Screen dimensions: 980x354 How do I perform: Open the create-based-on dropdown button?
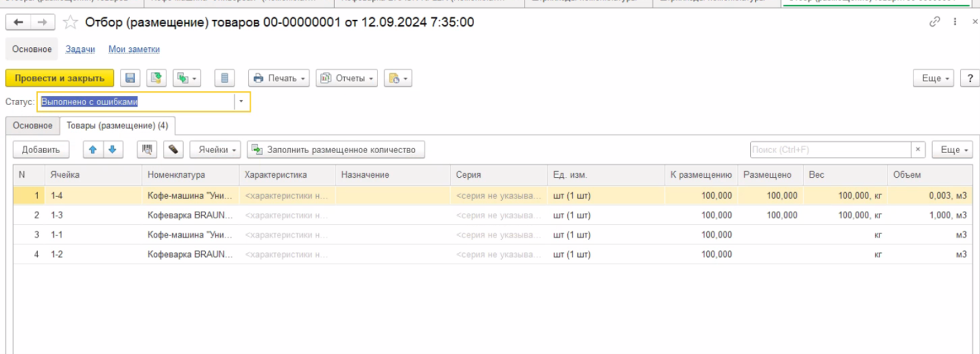(186, 78)
